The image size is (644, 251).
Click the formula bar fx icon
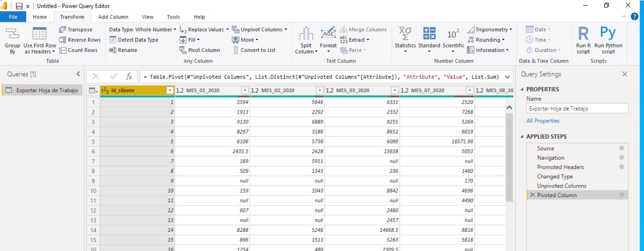129,77
